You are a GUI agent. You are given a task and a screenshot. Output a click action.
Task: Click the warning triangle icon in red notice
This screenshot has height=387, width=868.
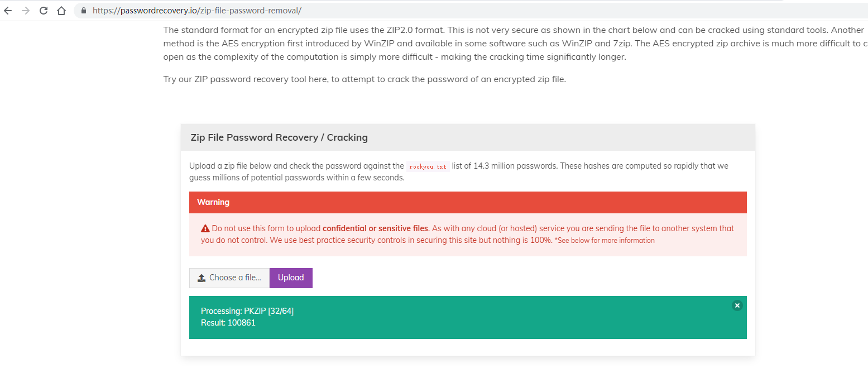(x=205, y=228)
